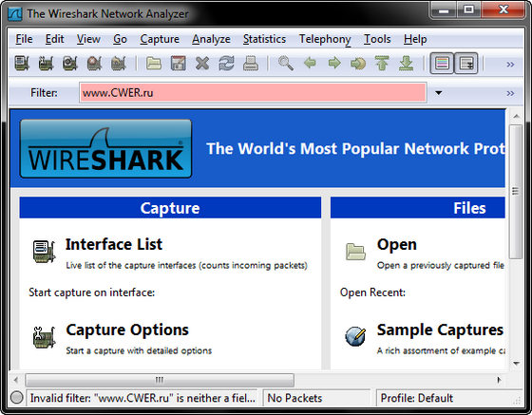Click the print packets toolbar icon
This screenshot has height=415, width=532.
click(x=251, y=64)
